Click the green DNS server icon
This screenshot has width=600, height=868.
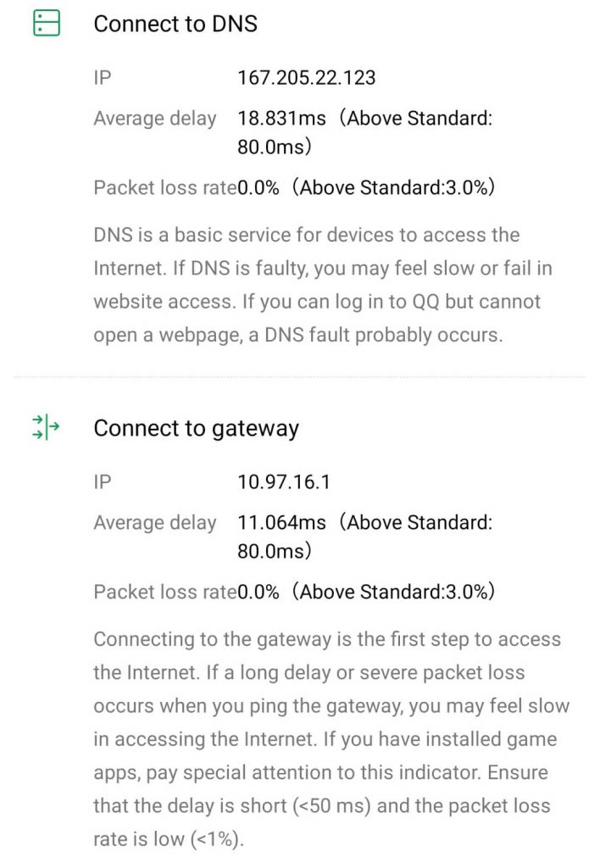(x=47, y=24)
